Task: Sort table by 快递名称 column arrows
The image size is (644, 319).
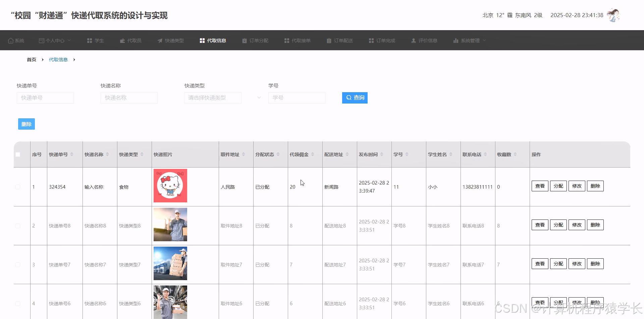Action: point(107,154)
